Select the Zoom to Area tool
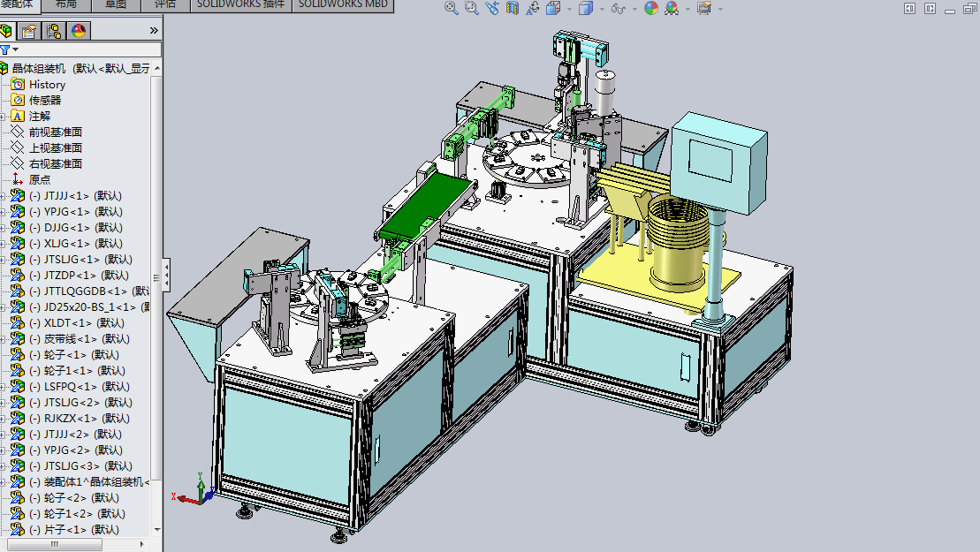 coord(471,8)
